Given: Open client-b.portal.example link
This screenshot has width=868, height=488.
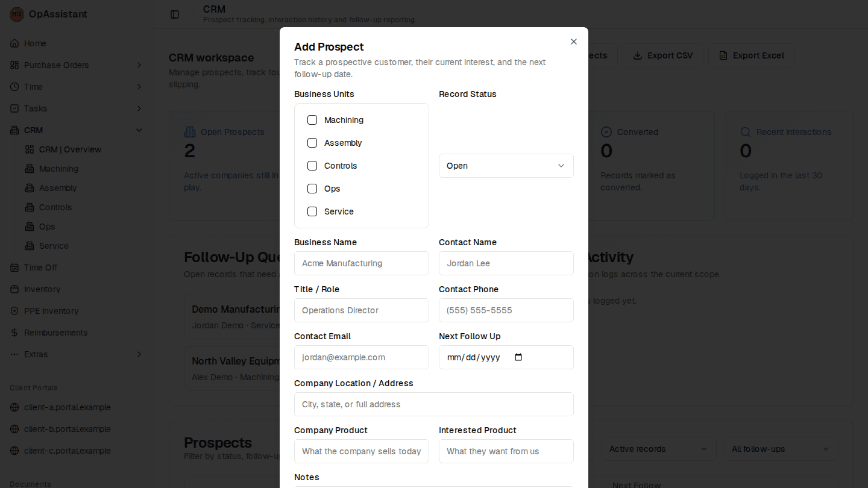Looking at the screenshot, I should click(77, 429).
